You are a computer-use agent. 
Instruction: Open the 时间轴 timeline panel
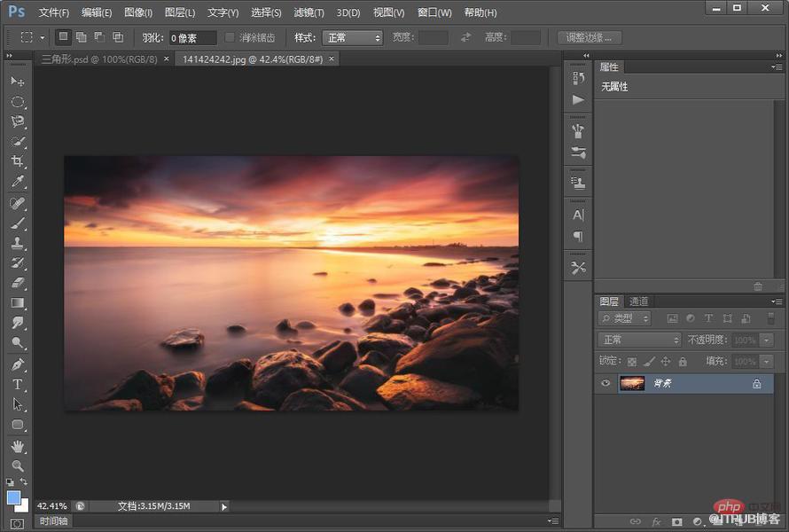tap(54, 521)
